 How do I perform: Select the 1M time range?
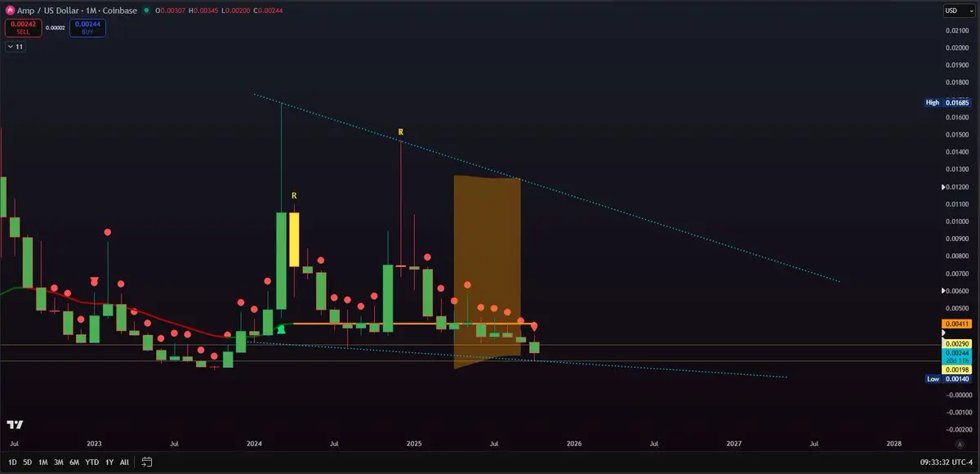pos(43,462)
